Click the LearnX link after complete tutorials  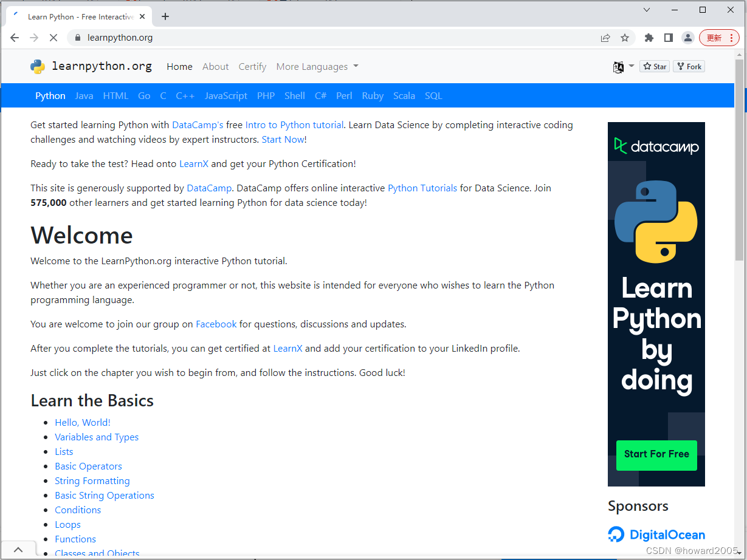pyautogui.click(x=288, y=349)
